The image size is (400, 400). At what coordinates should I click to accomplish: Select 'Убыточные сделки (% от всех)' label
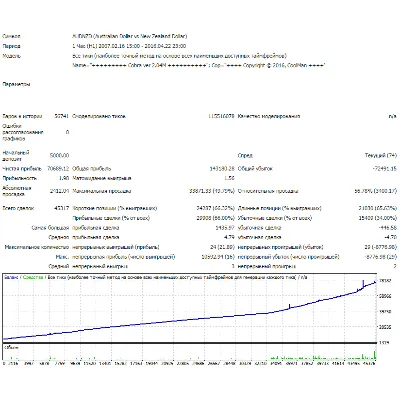click(275, 218)
